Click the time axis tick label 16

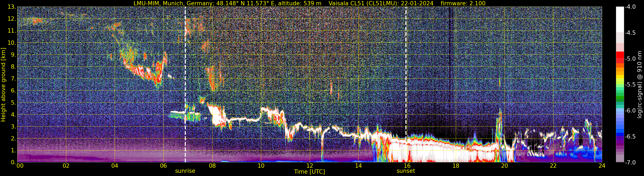coord(407,166)
